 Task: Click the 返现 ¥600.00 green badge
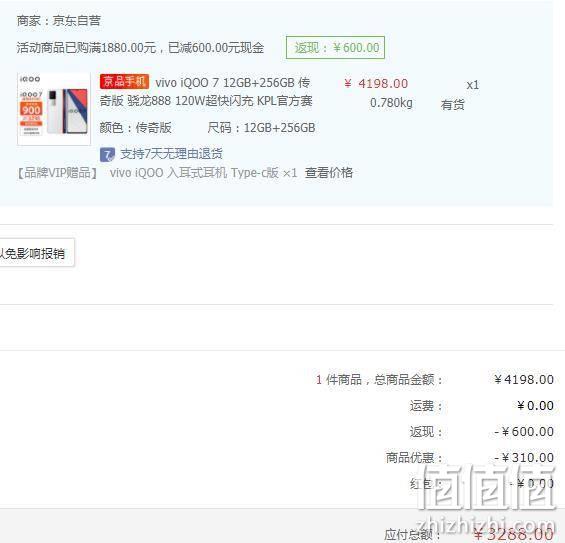pos(335,48)
